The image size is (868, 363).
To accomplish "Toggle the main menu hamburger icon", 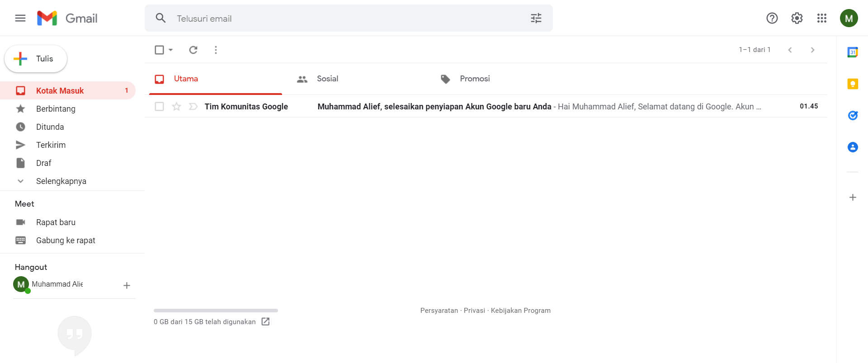I will coord(20,18).
